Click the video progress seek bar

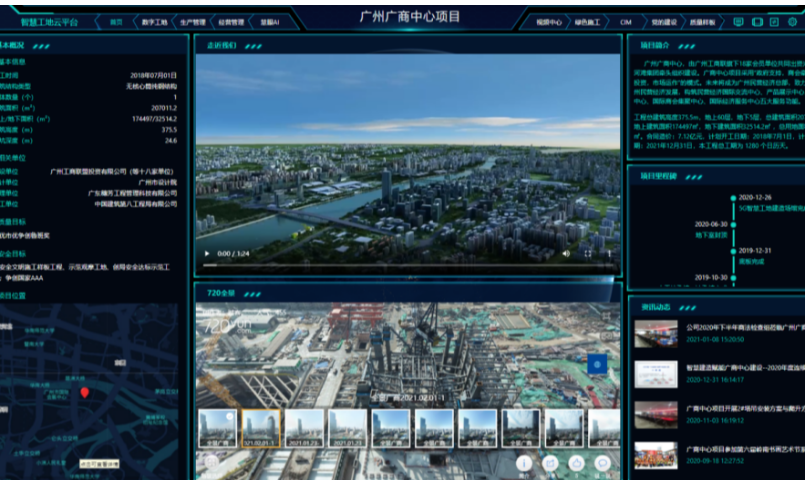tap(400, 265)
